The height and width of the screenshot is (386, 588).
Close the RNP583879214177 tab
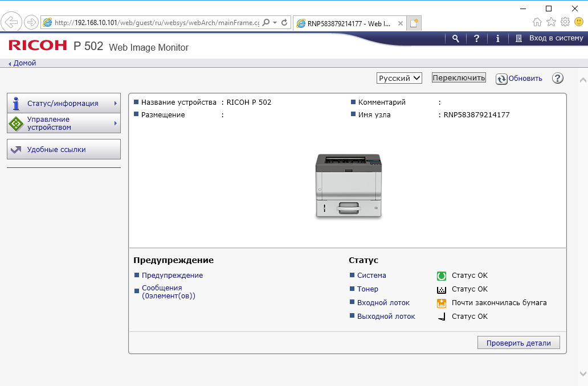pyautogui.click(x=400, y=23)
